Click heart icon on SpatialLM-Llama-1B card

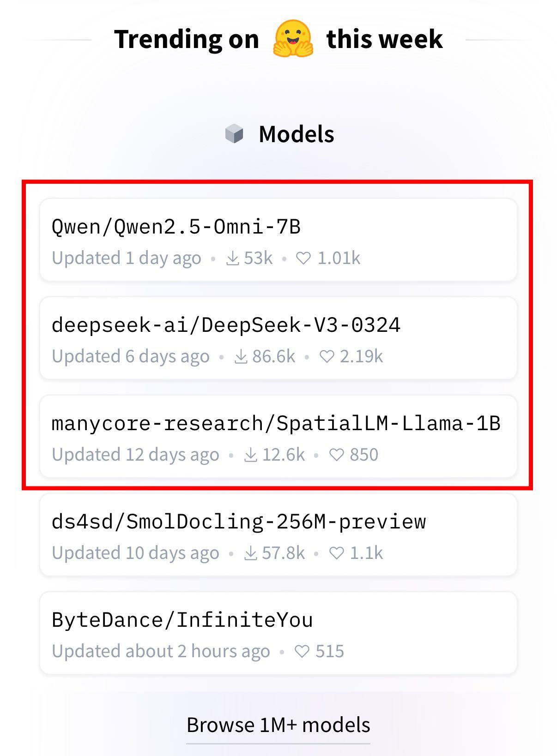pos(337,455)
